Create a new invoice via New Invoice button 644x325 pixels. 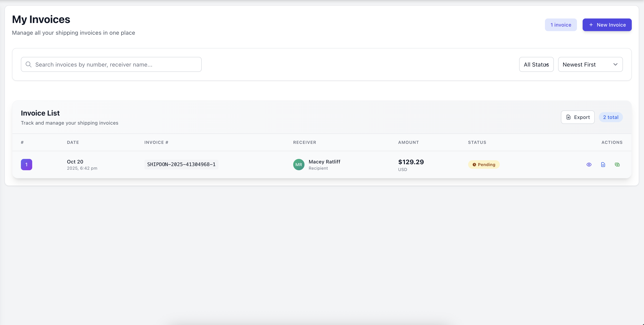tap(607, 25)
